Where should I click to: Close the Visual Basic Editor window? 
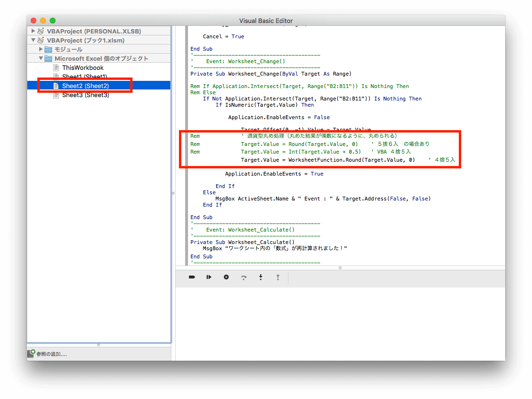33,21
